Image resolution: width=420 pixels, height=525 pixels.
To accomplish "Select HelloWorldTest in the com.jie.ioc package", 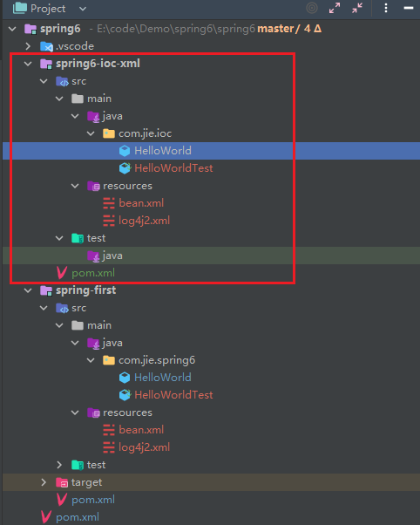I will click(x=173, y=168).
